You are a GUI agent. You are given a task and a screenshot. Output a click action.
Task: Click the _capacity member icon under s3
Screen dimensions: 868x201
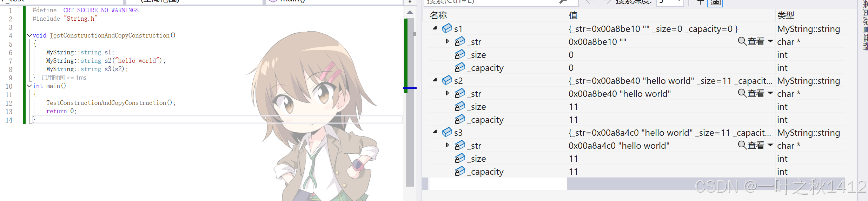[460, 172]
